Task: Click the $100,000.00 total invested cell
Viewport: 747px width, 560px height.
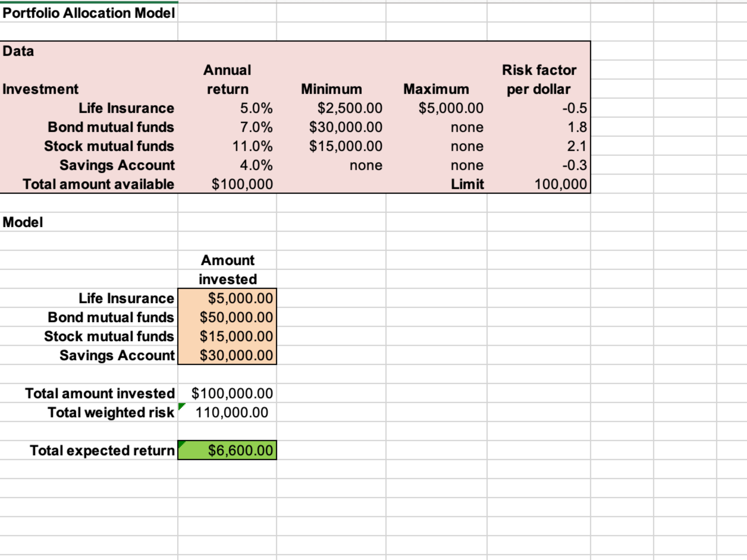Action: 227,393
